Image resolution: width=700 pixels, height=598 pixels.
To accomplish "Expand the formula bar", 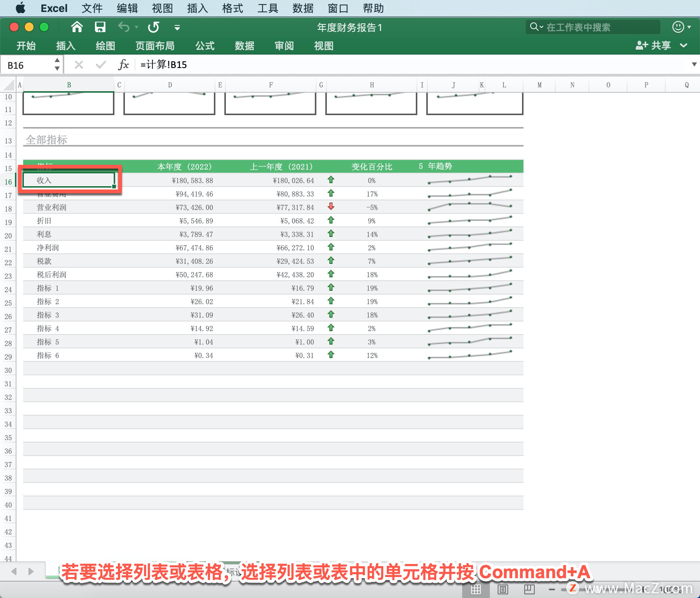I will pos(694,65).
